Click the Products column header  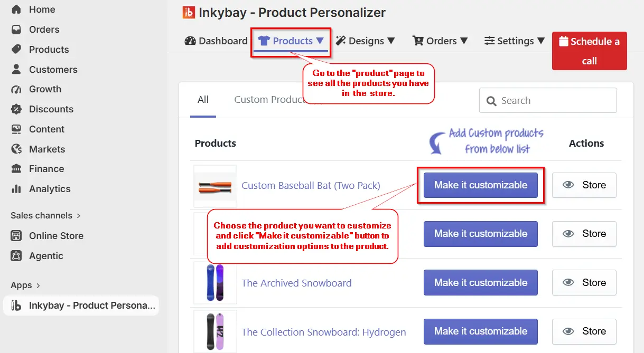215,143
